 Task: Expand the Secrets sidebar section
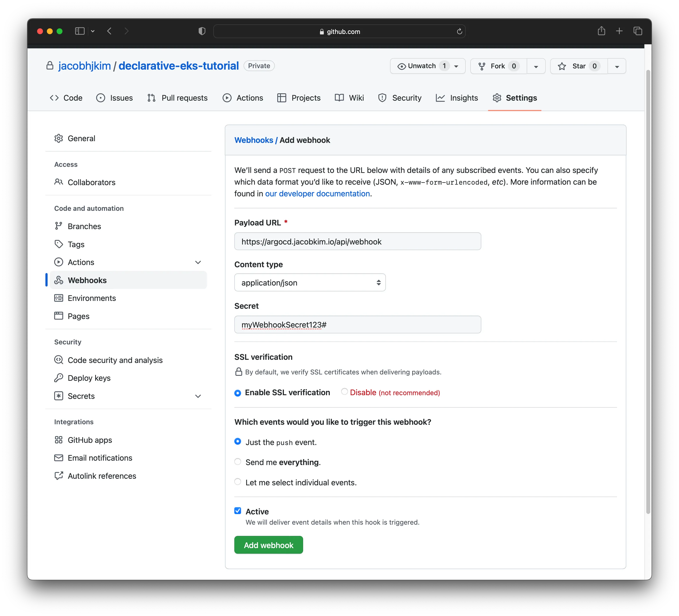click(x=198, y=396)
